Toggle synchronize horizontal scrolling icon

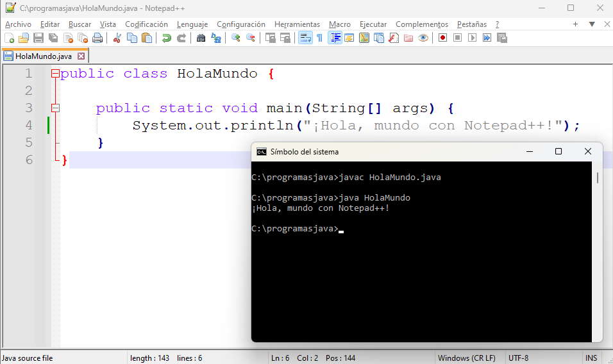pyautogui.click(x=285, y=38)
